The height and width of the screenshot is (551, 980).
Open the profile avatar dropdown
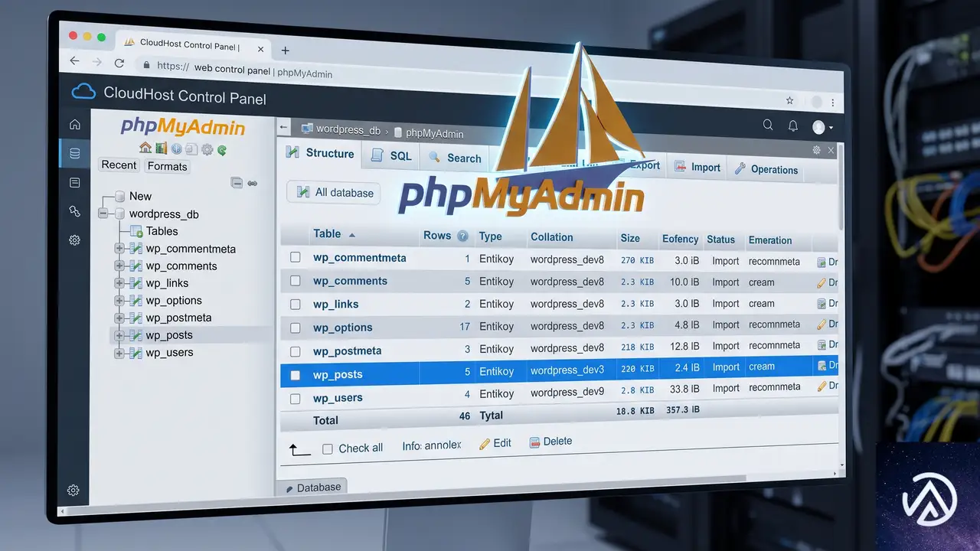tap(822, 127)
